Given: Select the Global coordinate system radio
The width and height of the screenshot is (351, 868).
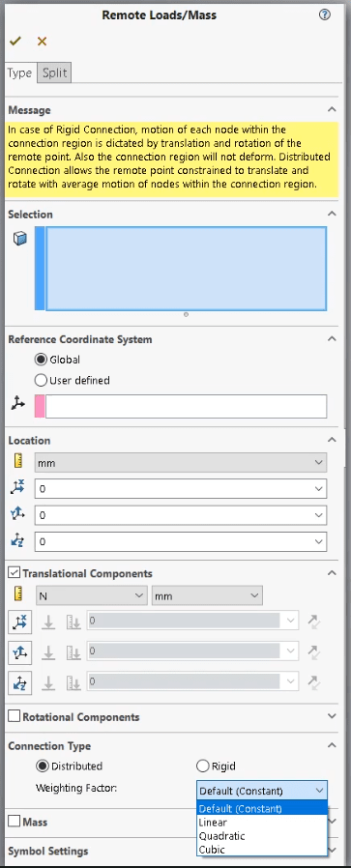Looking at the screenshot, I should [x=41, y=360].
